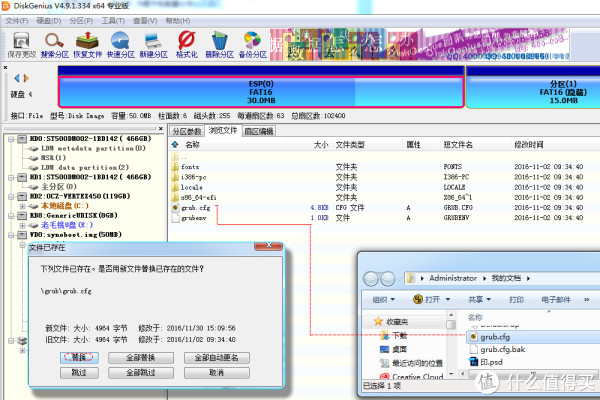Click the Skip (跳过) button
This screenshot has width=600, height=400.
(79, 372)
